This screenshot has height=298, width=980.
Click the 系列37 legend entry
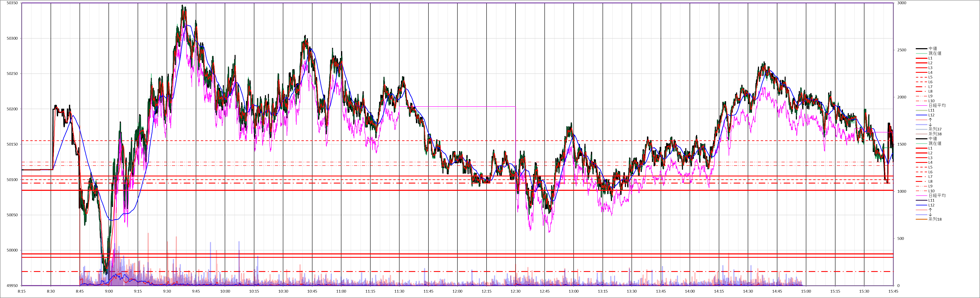[935, 129]
